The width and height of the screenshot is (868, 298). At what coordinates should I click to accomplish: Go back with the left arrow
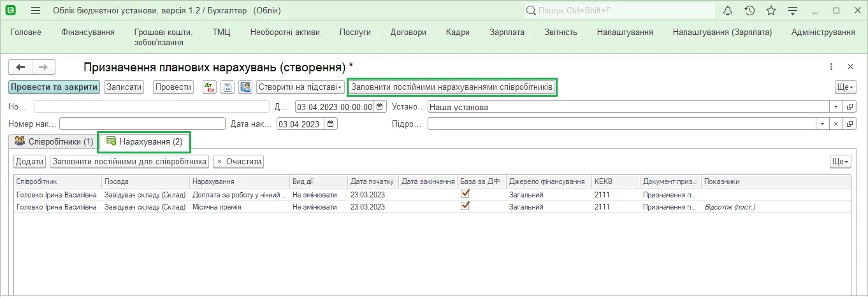20,67
